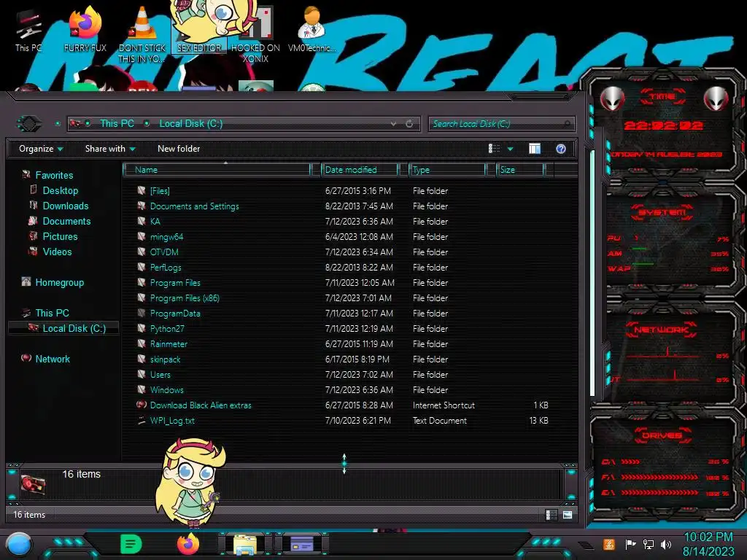Click the left alien head icon in TIME widget
747x560 pixels.
612,98
